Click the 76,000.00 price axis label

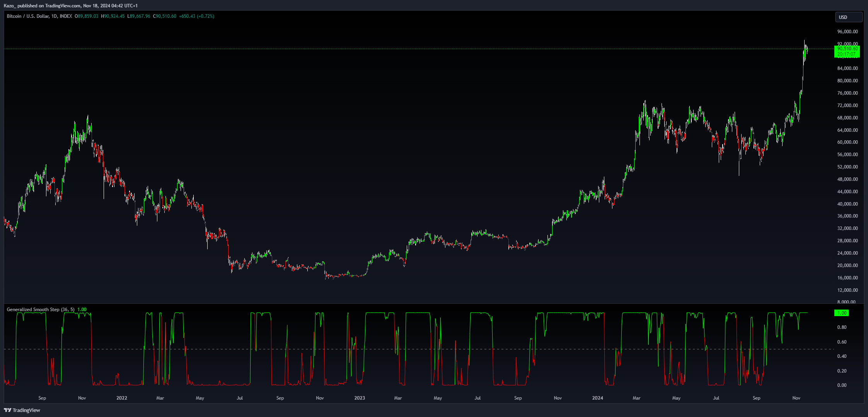(x=848, y=93)
